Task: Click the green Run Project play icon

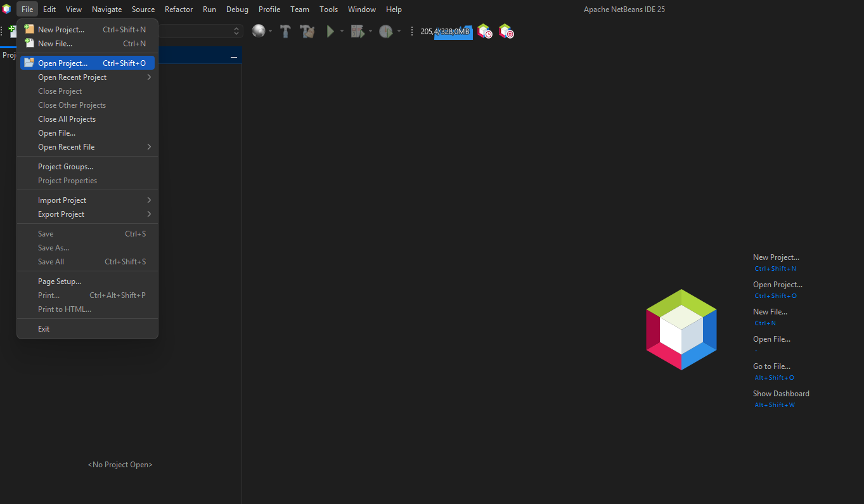Action: click(x=330, y=31)
